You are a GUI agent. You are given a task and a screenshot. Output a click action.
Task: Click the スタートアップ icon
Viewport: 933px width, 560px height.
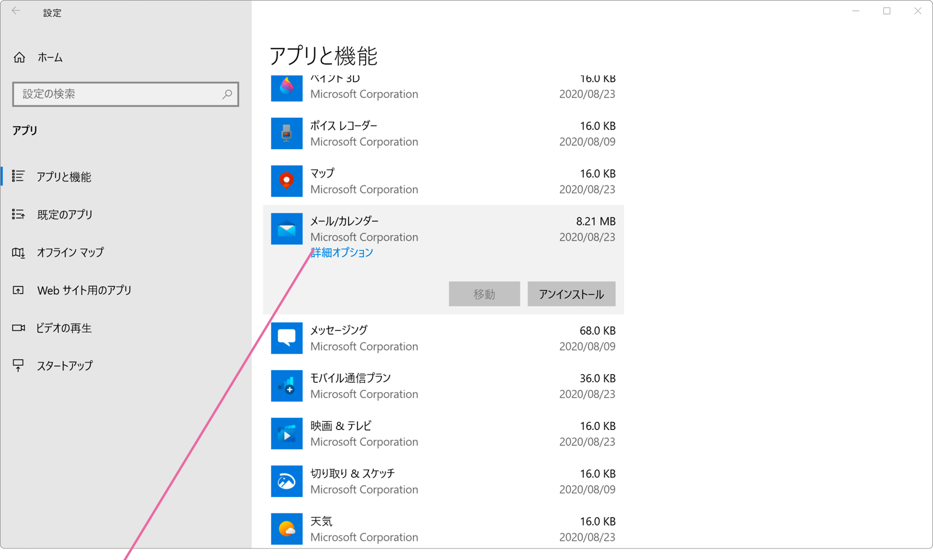[x=18, y=365]
